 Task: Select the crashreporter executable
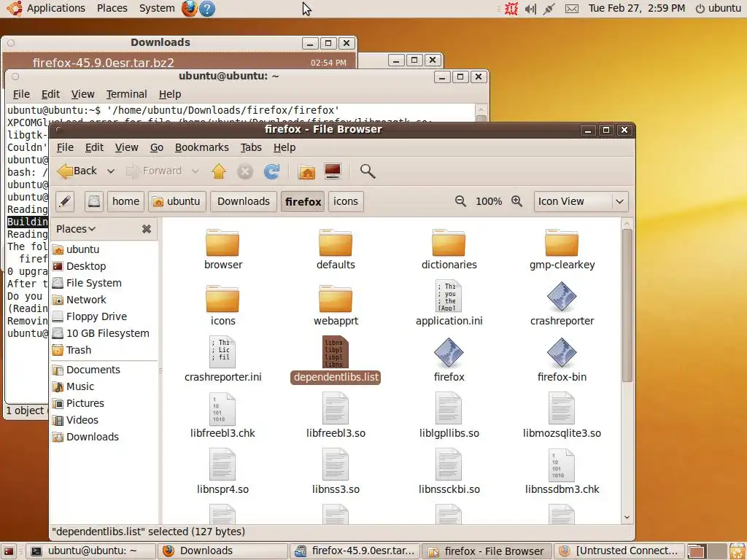562,303
